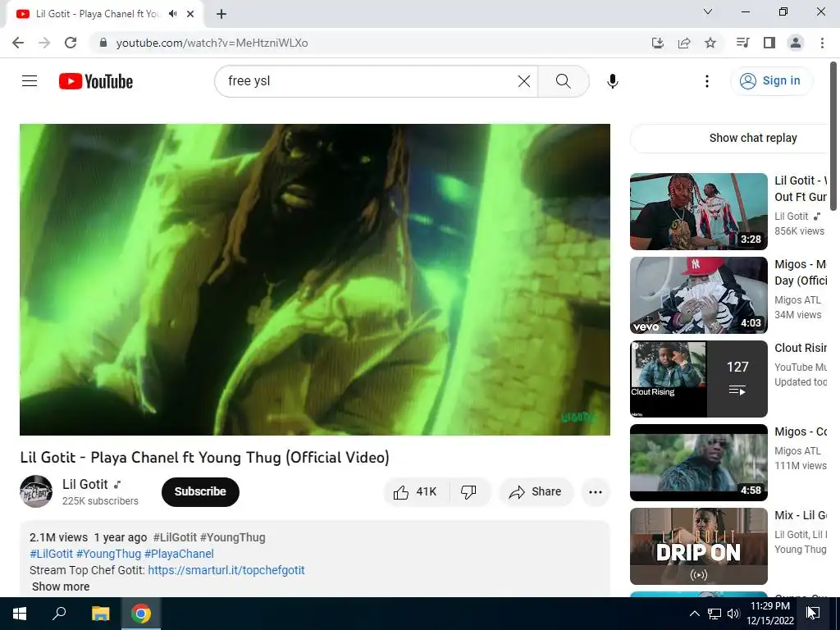Viewport: 840px width, 630px height.
Task: Close the Lil Gotit browser tab
Action: 190,14
